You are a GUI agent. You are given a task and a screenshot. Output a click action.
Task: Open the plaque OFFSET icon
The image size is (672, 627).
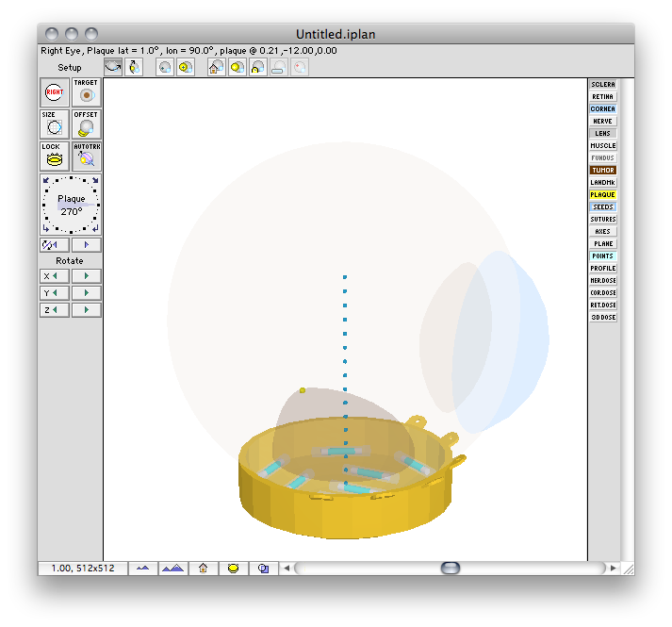point(87,124)
